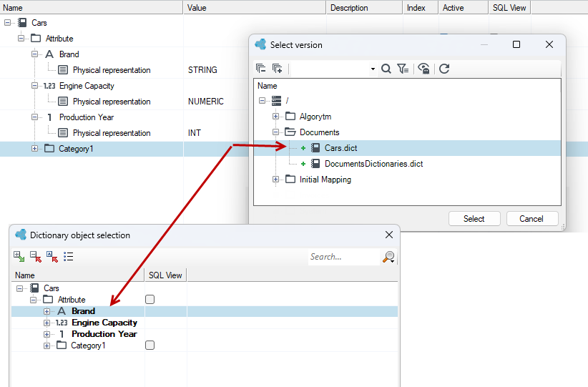Expand Category1 in Dictionary object selection
588x387 pixels.
pyautogui.click(x=46, y=346)
